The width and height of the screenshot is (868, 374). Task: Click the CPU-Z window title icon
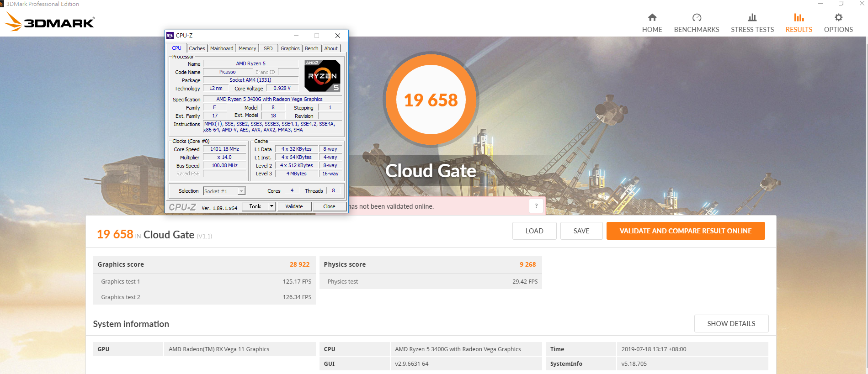(170, 36)
